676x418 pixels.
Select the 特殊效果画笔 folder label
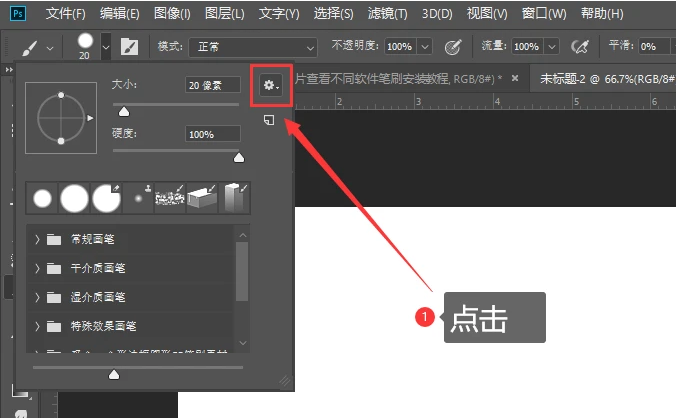coord(103,326)
